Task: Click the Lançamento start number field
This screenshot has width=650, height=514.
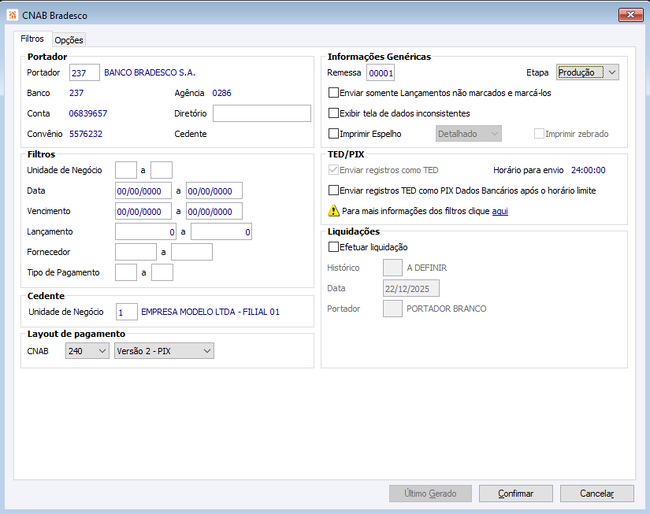Action: (x=146, y=232)
